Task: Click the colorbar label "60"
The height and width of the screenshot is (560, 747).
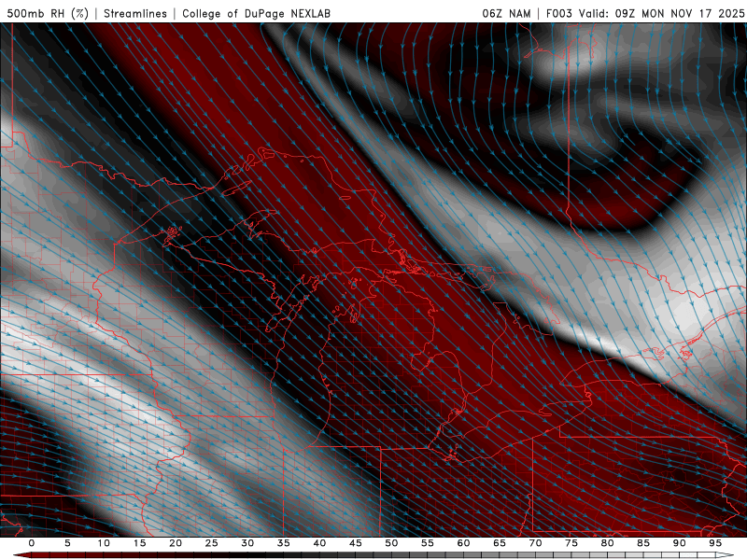Action: [x=463, y=543]
